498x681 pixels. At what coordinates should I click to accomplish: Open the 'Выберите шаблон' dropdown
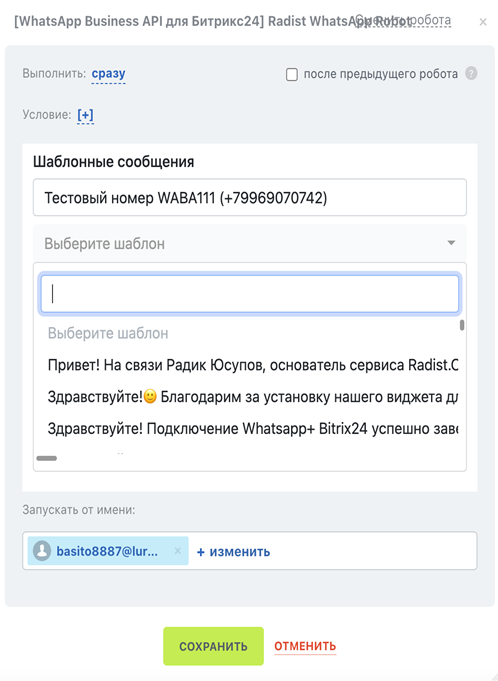click(250, 243)
